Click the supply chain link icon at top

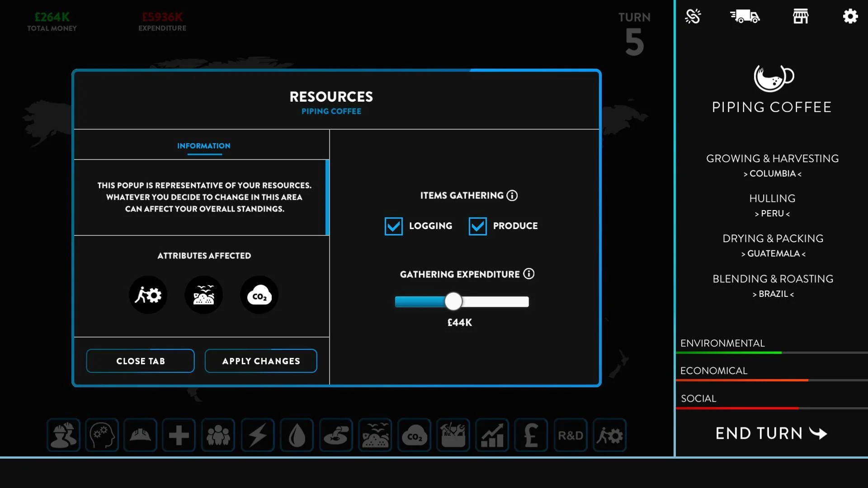(693, 16)
